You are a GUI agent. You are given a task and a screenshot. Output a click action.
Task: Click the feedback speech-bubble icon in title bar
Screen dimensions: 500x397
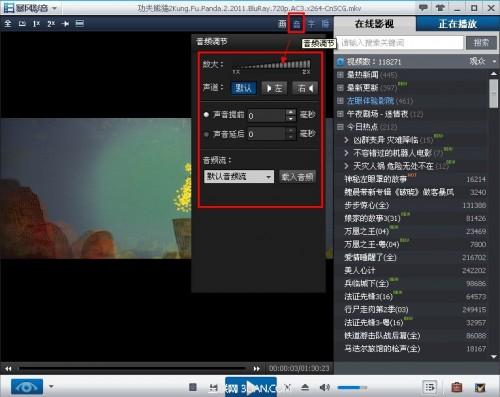click(423, 7)
